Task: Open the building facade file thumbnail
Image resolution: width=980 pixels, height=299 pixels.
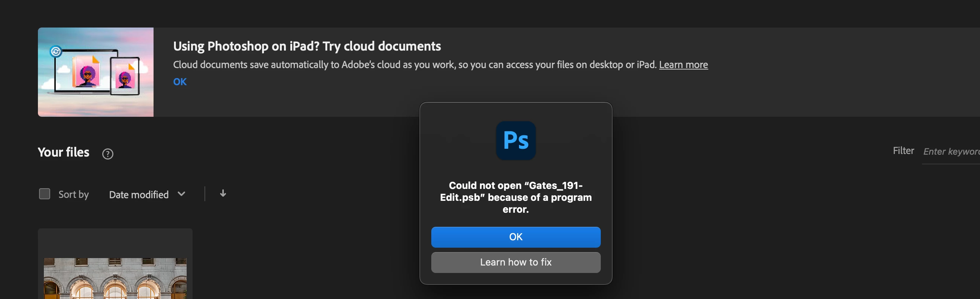Action: click(x=115, y=278)
